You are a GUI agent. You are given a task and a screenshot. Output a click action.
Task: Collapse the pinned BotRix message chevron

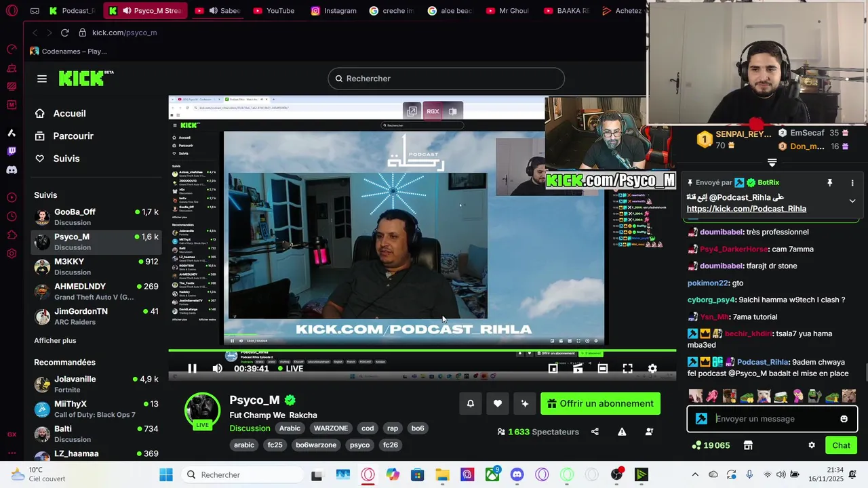pyautogui.click(x=852, y=201)
